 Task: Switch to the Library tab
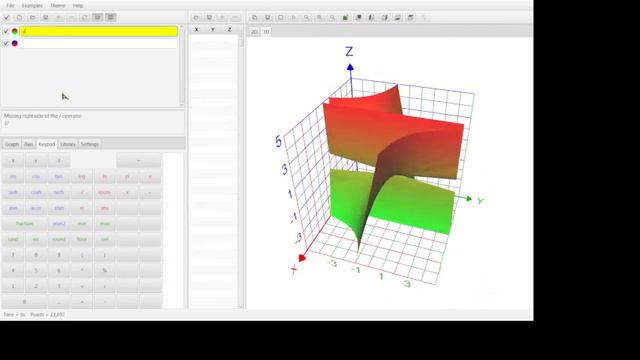pyautogui.click(x=68, y=144)
